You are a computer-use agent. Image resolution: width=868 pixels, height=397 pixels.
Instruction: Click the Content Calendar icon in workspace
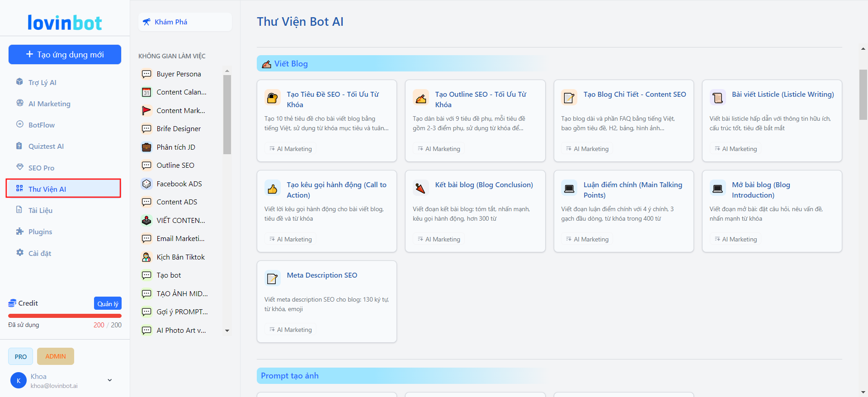(x=146, y=92)
